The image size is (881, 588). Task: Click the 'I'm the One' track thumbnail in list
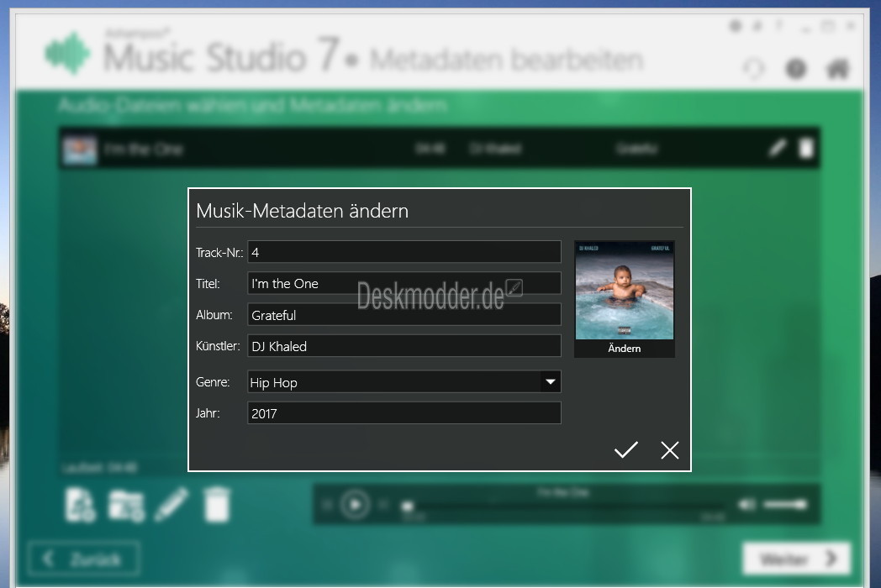[x=80, y=149]
